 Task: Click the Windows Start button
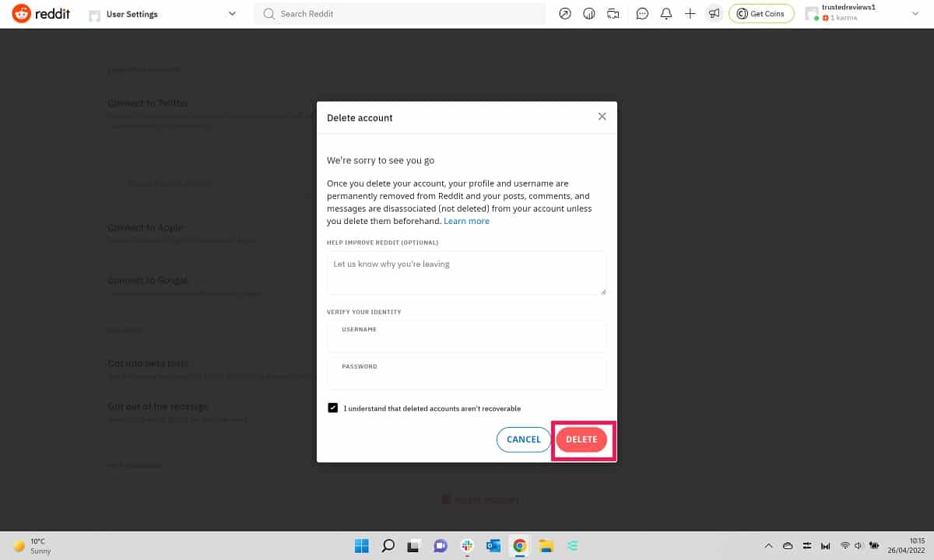[x=362, y=546]
